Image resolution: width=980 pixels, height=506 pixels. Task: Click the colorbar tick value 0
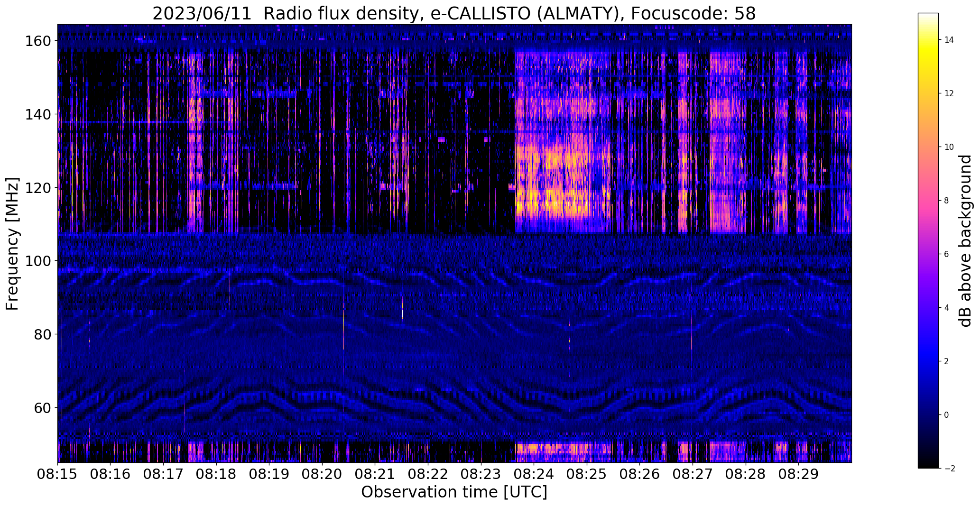coord(946,415)
